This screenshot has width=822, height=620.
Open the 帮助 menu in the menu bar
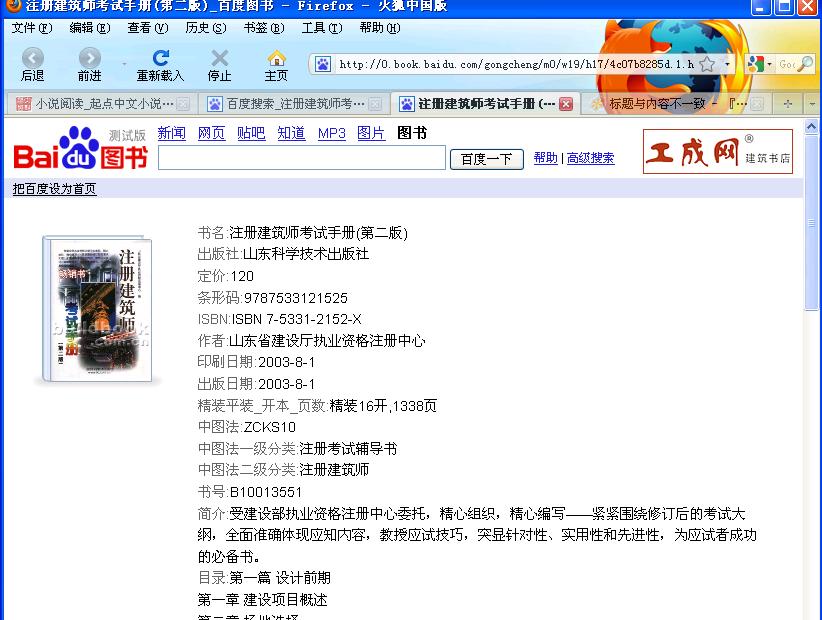(x=380, y=28)
